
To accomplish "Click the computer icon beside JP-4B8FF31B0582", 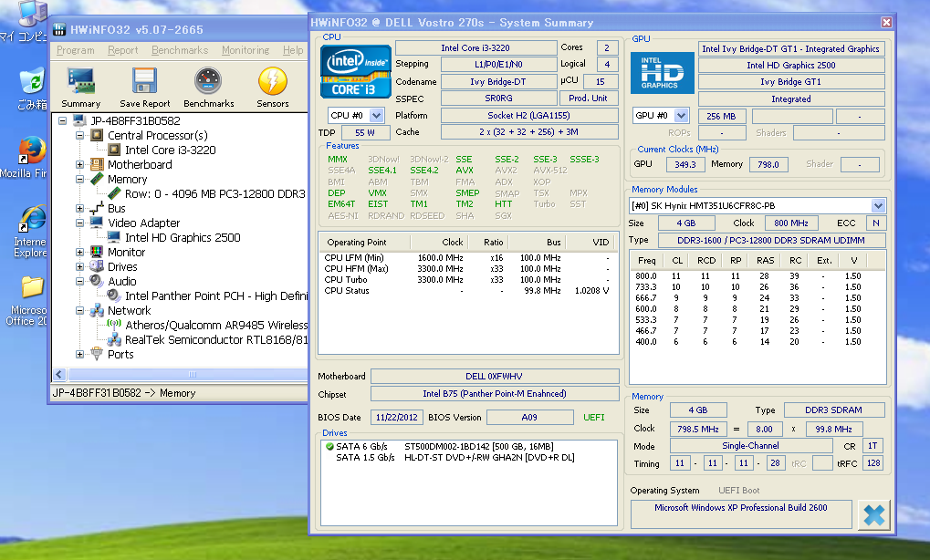I will (79, 120).
